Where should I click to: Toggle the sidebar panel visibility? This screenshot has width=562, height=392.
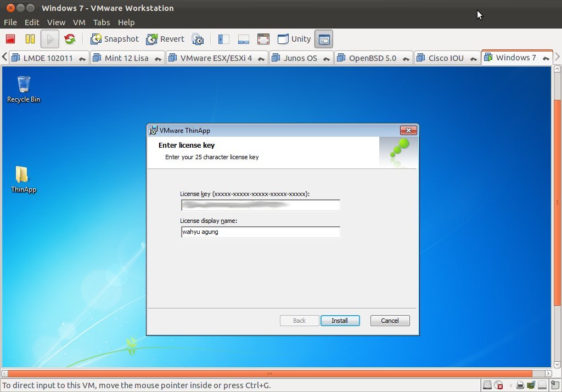tap(223, 38)
